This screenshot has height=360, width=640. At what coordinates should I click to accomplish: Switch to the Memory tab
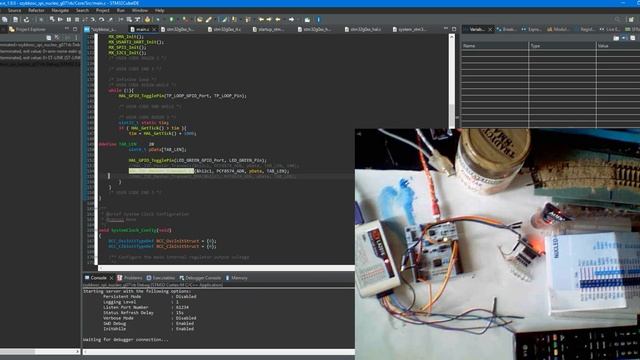tap(236, 278)
